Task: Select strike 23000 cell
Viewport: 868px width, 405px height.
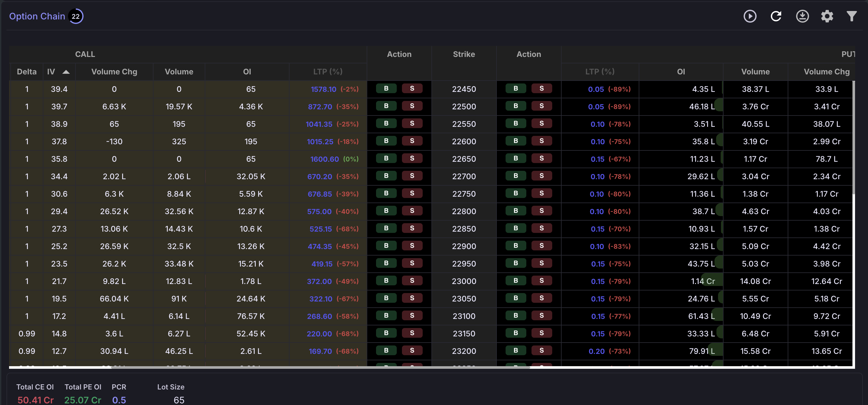Action: coord(464,281)
